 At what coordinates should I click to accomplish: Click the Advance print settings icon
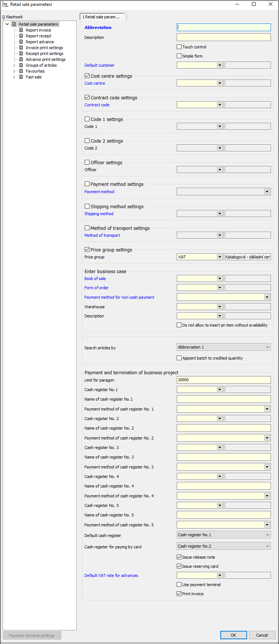point(21,59)
